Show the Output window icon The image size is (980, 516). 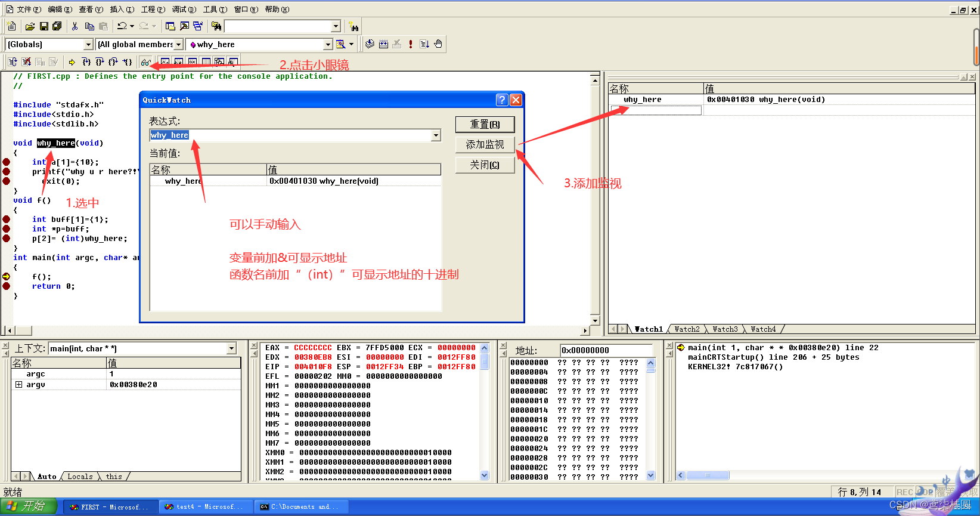[x=184, y=26]
